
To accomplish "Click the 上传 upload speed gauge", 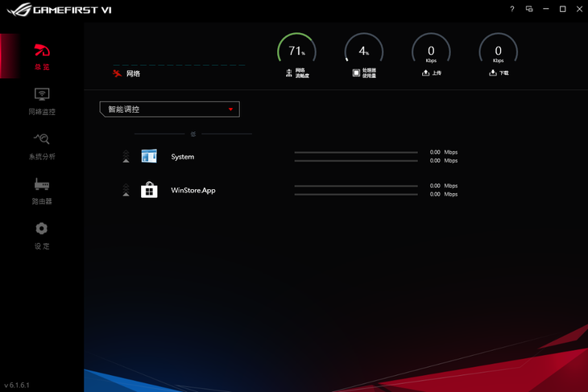I will click(431, 52).
